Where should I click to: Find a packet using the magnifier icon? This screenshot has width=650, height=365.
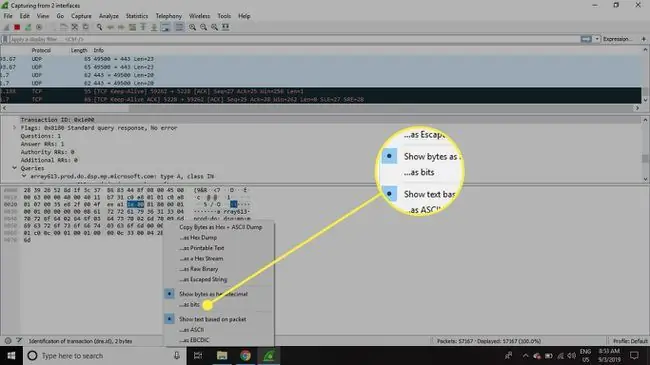99,27
